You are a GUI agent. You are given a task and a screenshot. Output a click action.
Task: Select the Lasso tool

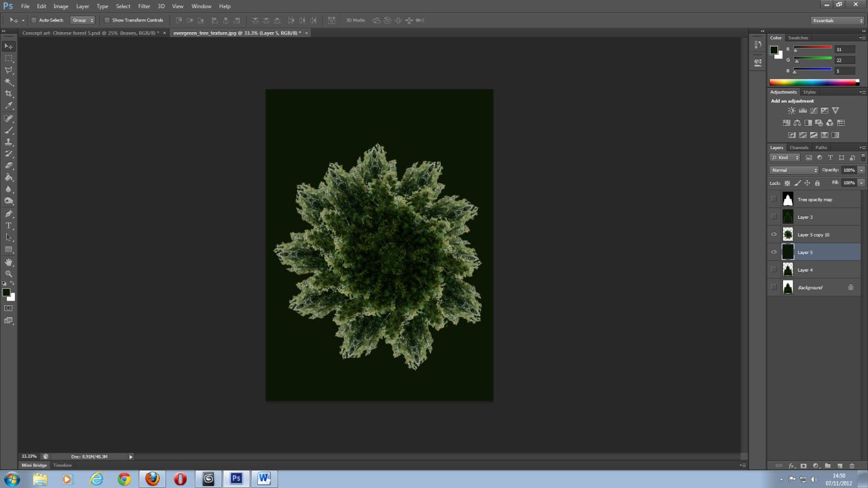9,69
